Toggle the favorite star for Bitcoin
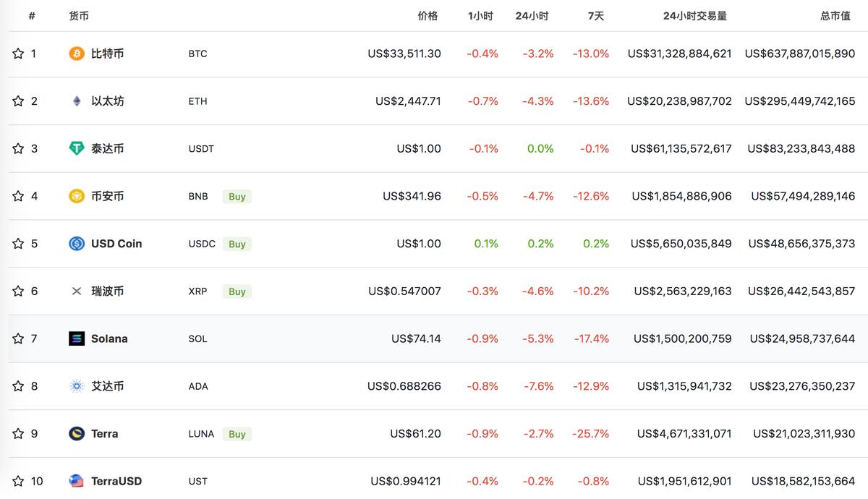Image resolution: width=868 pixels, height=499 pixels. (x=18, y=54)
